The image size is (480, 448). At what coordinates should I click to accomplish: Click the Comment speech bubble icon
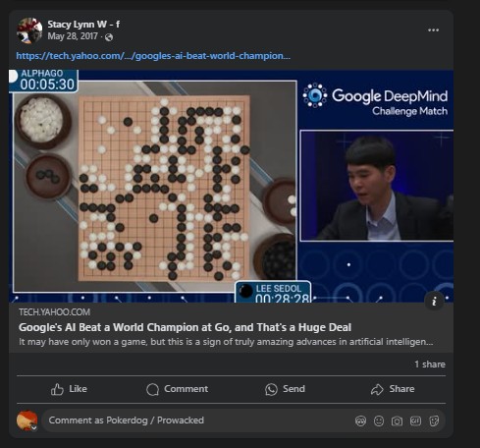[x=152, y=389]
